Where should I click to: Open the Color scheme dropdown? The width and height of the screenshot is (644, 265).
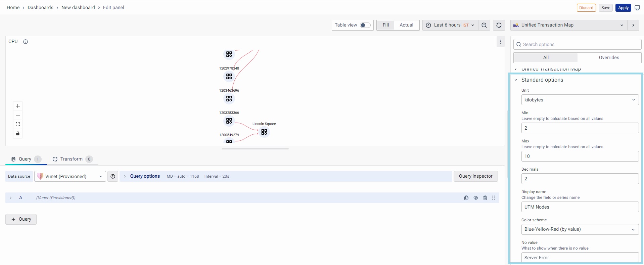580,229
